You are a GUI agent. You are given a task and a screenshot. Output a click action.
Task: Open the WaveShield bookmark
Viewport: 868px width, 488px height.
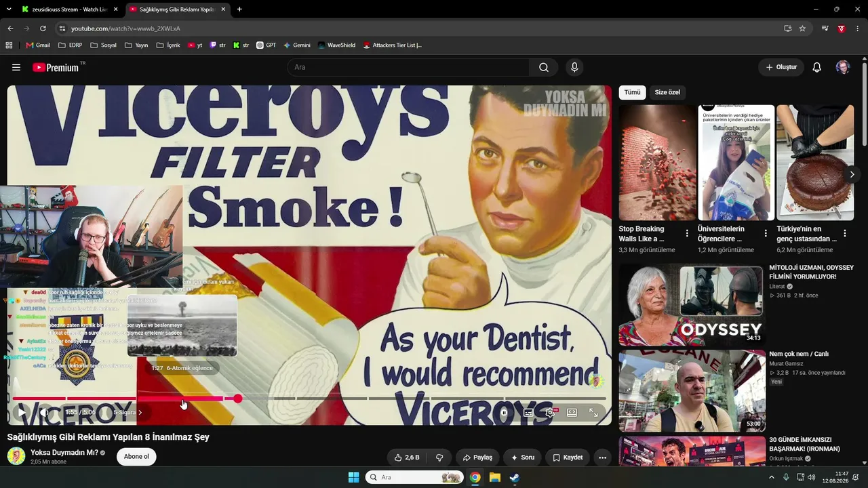click(x=336, y=45)
